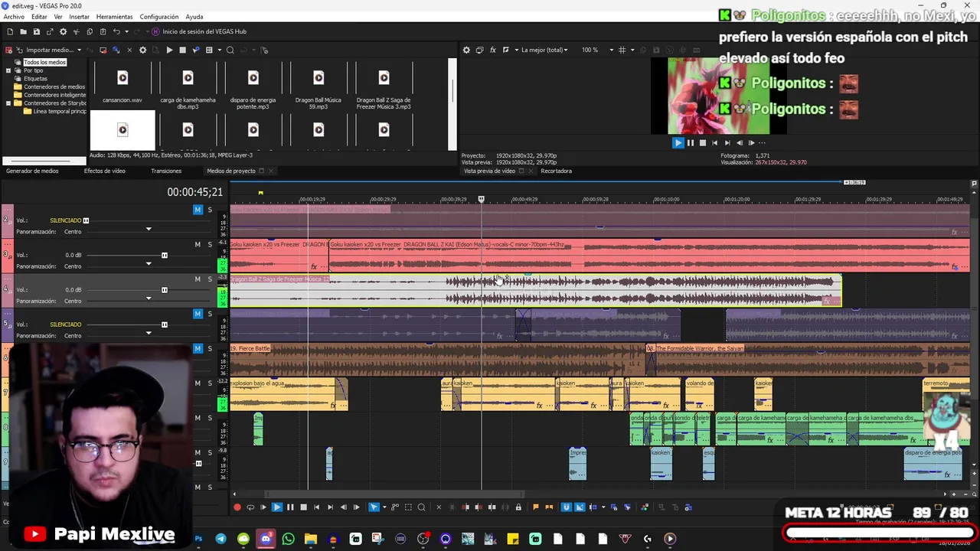Open preview properties gear in video preview

(466, 50)
